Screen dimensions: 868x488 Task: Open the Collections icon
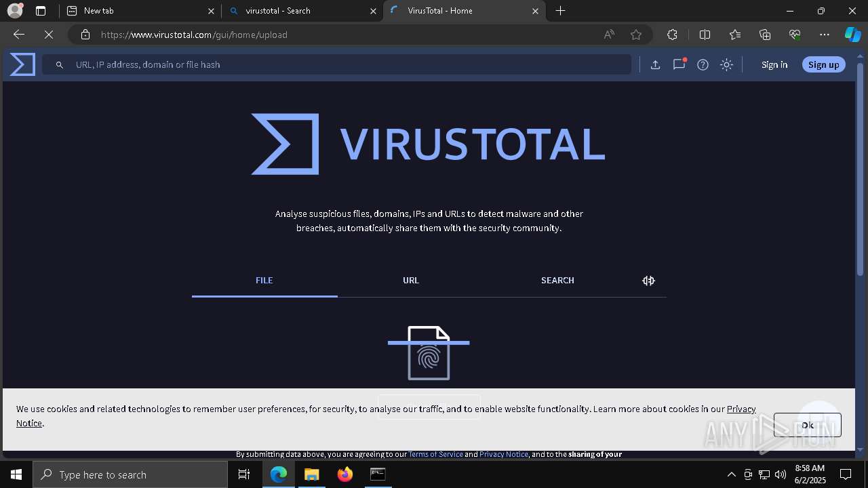pos(765,35)
